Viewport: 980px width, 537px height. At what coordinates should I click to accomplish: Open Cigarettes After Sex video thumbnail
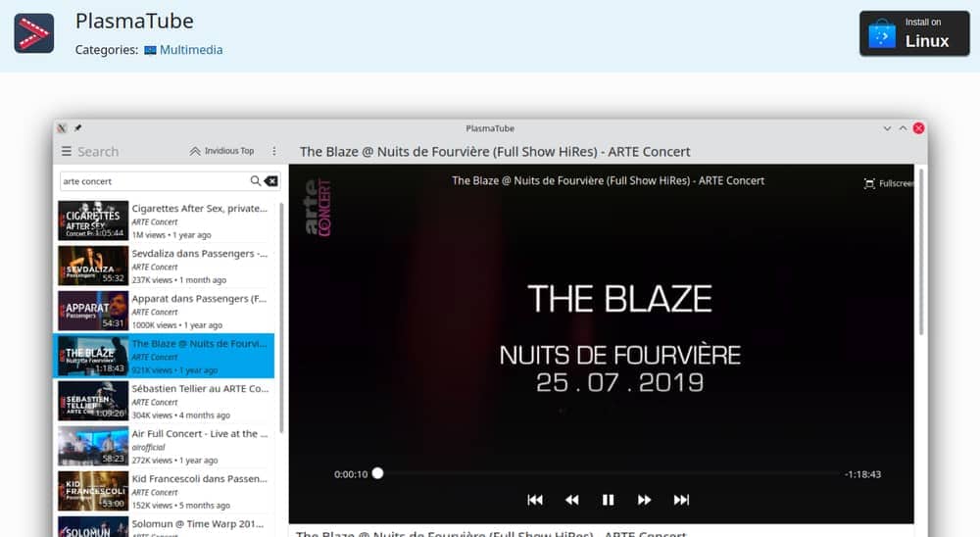[93, 220]
